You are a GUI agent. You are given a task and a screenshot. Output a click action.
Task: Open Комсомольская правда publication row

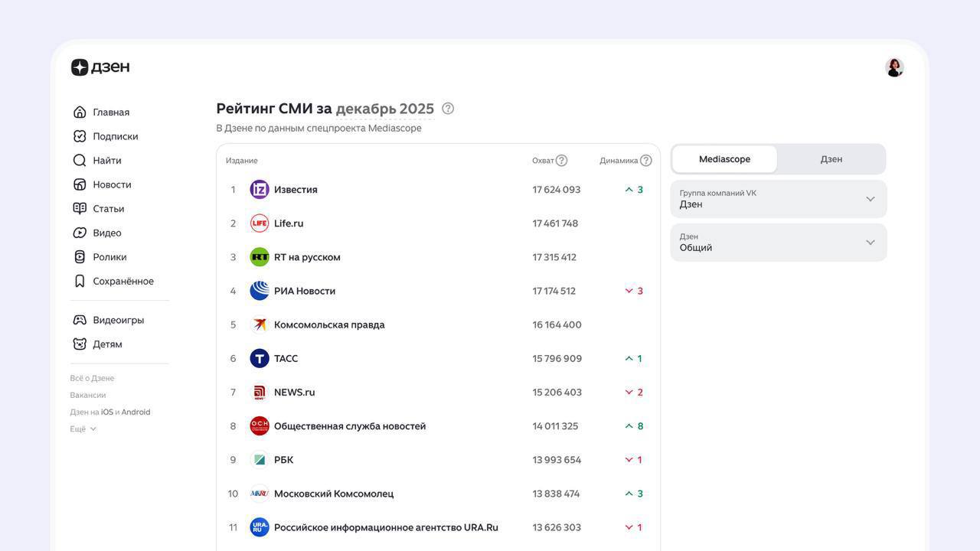329,325
